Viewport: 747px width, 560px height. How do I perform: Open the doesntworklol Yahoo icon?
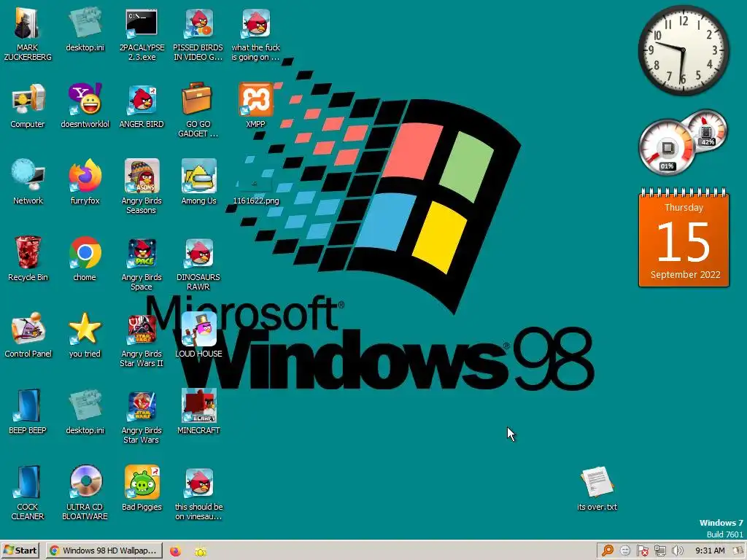tap(85, 99)
